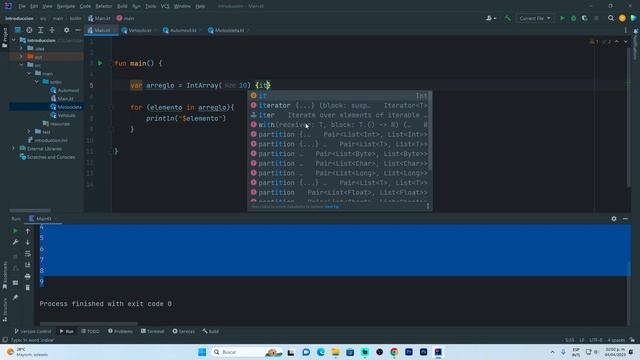Rerun program in Run panel toolbar
Viewport: 640px width, 360px height.
coord(16,231)
